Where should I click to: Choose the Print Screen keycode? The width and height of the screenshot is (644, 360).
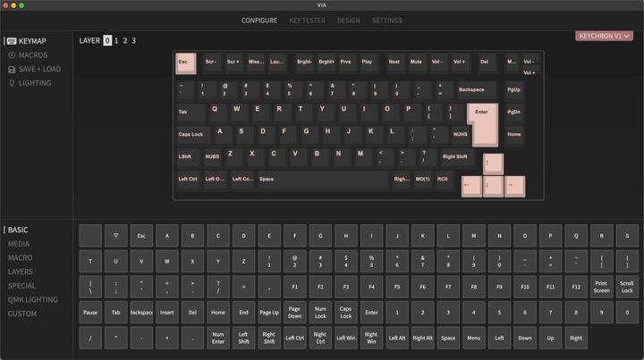click(601, 287)
